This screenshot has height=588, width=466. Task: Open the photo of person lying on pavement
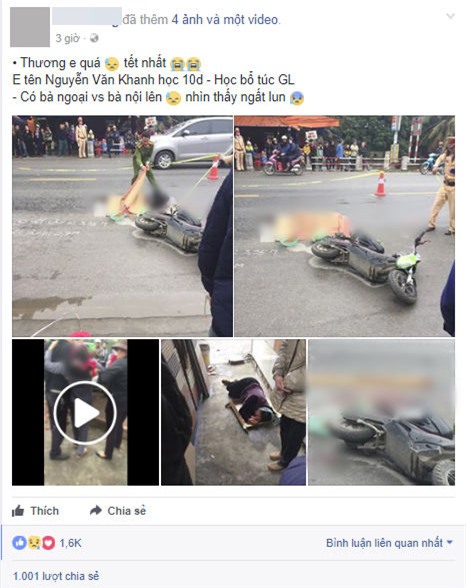pyautogui.click(x=234, y=412)
